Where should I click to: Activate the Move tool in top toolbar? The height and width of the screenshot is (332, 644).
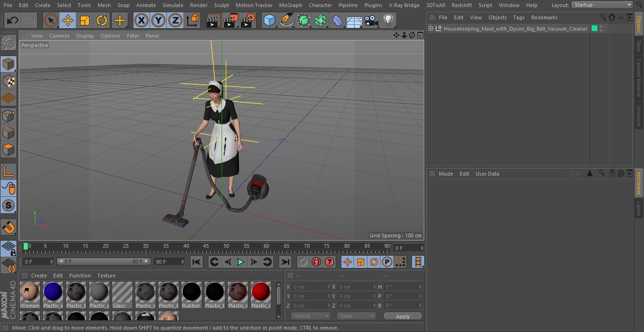[x=68, y=20]
